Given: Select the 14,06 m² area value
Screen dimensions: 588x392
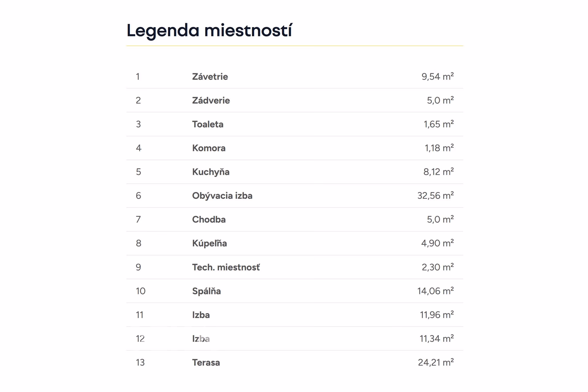Looking at the screenshot, I should pos(435,291).
